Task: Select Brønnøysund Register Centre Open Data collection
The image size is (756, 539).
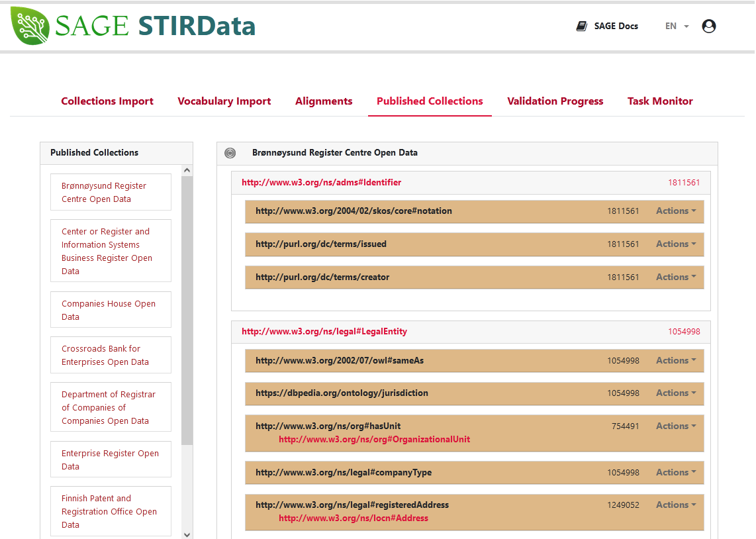Action: click(111, 193)
